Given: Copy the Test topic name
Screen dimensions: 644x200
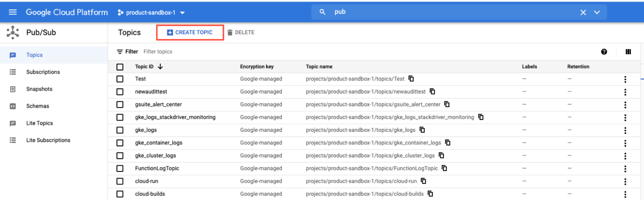Looking at the screenshot, I should pyautogui.click(x=411, y=79).
